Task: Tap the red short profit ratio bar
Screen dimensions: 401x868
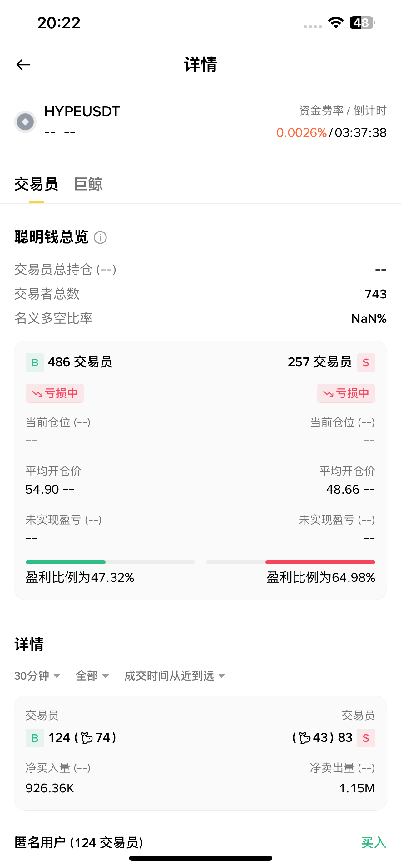Action: (x=320, y=562)
